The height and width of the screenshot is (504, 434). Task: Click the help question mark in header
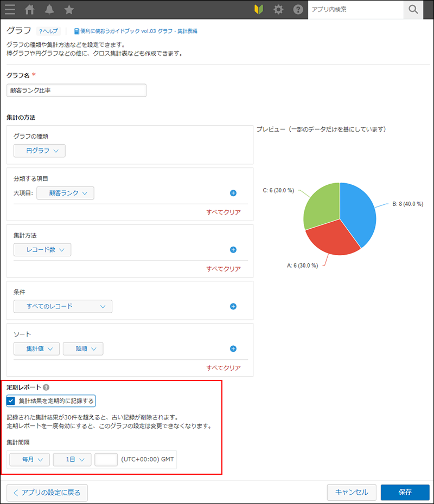click(x=298, y=9)
